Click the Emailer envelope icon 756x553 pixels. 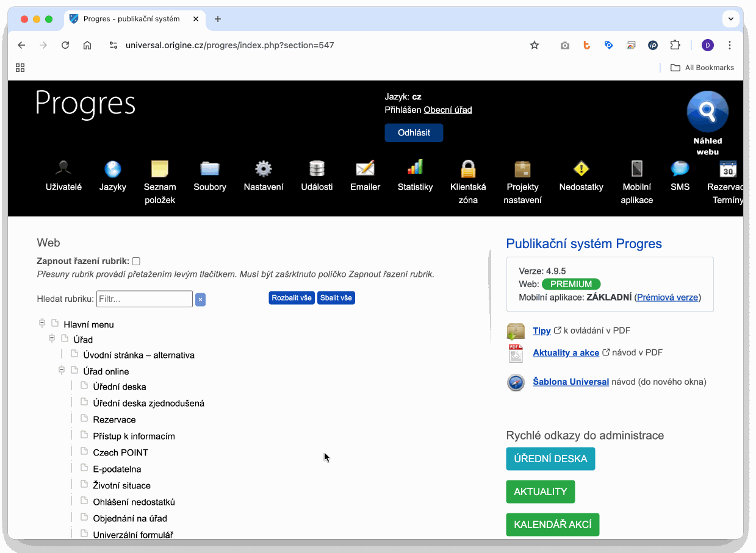point(365,168)
